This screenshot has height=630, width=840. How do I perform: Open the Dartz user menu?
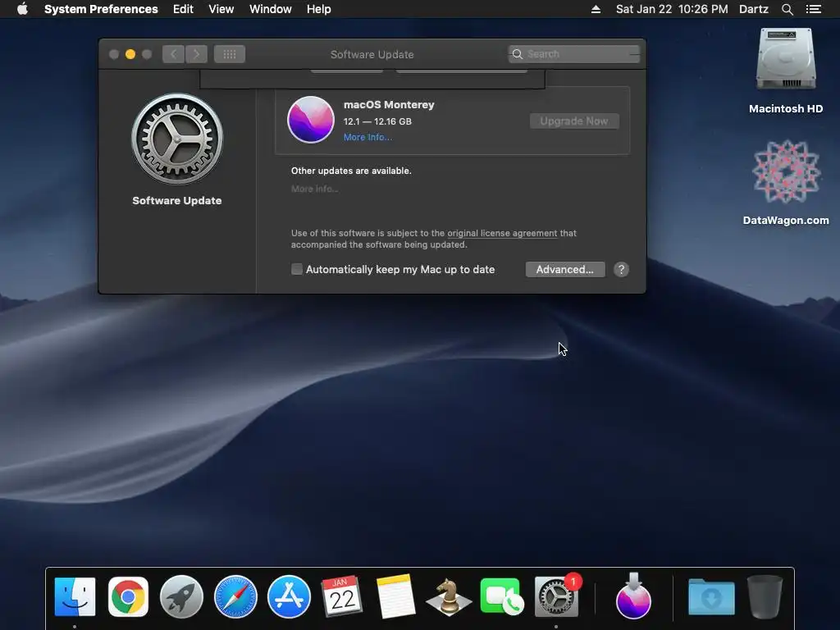click(753, 9)
